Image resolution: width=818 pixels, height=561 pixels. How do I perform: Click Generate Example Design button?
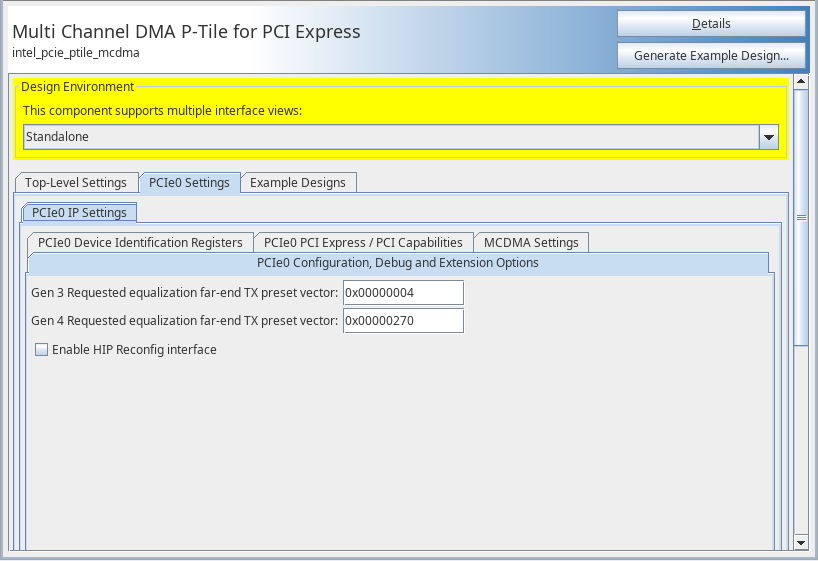tap(711, 56)
